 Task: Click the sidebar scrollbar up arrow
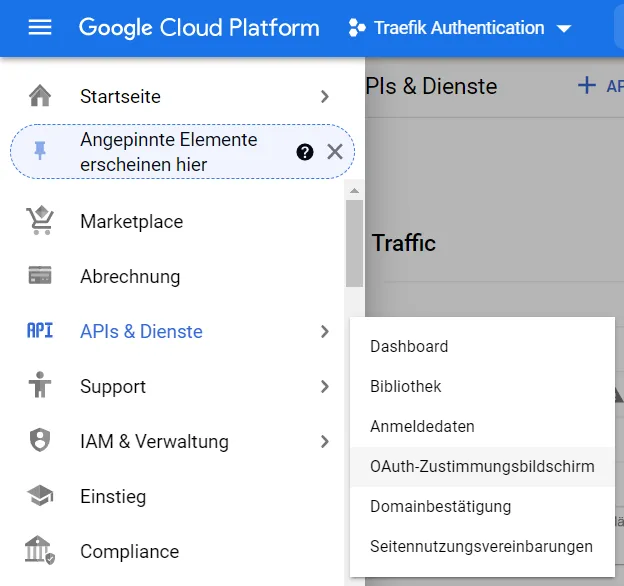click(354, 191)
